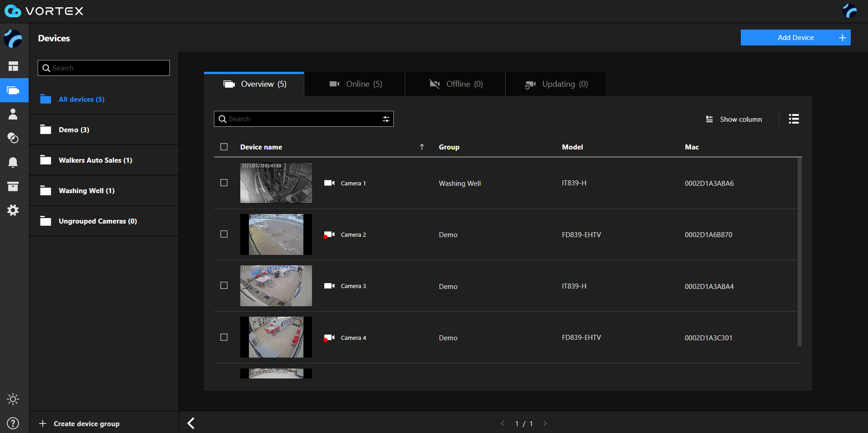Image resolution: width=868 pixels, height=433 pixels.
Task: Toggle the brightness theme icon
Action: pyautogui.click(x=13, y=399)
